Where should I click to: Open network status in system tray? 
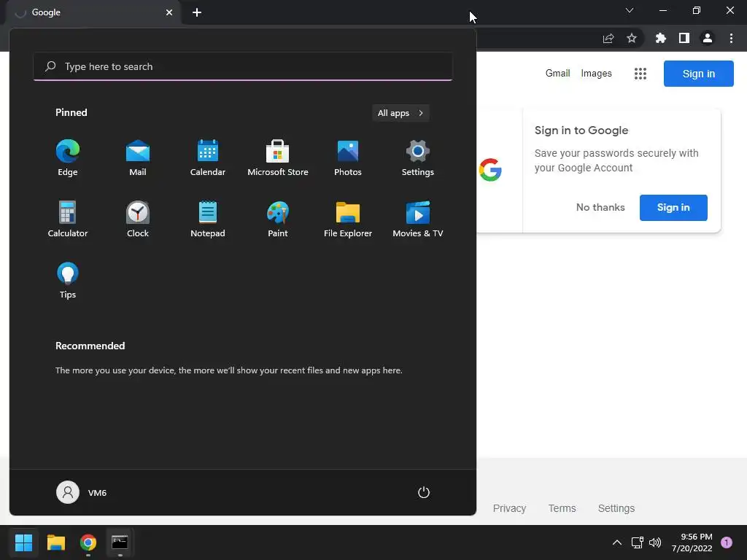pyautogui.click(x=637, y=542)
